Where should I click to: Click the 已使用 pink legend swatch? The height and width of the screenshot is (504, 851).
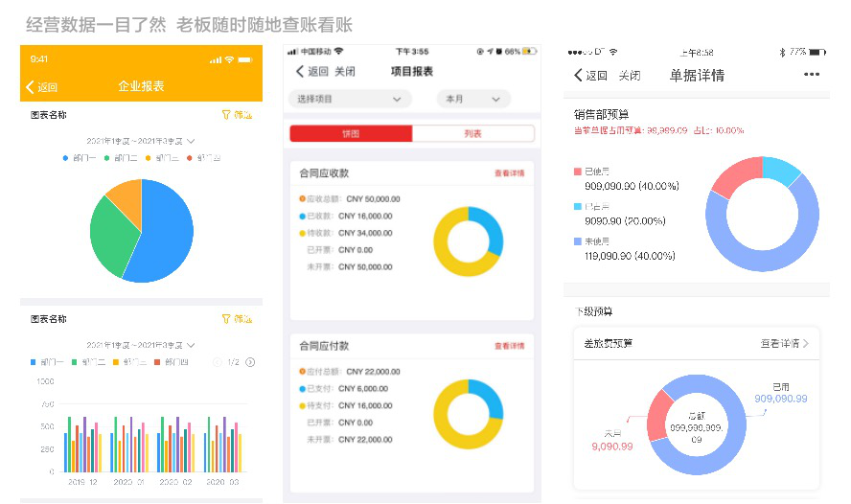(x=577, y=172)
